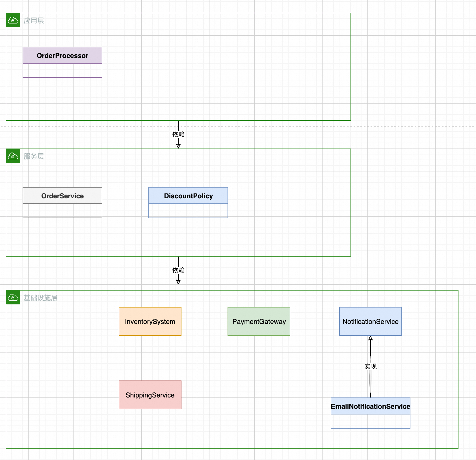Select the red ShippingService box
This screenshot has height=460, width=476.
[150, 395]
